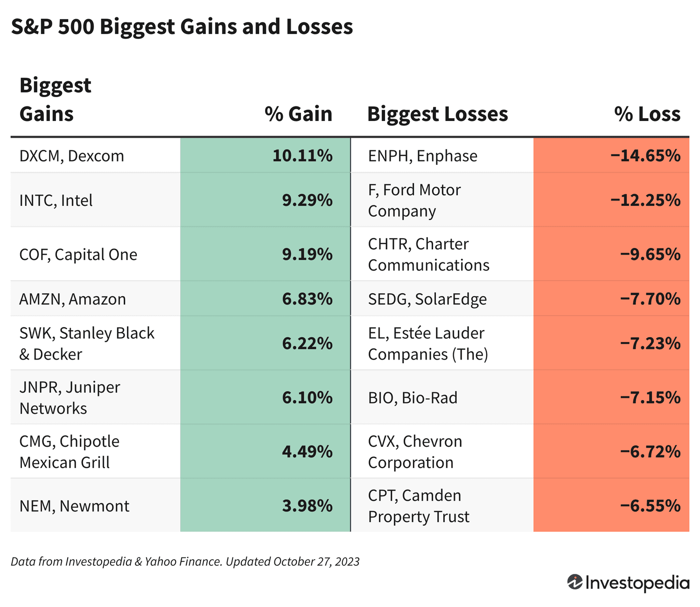Click the Investopedia brand name text
The image size is (700, 607).
[637, 583]
